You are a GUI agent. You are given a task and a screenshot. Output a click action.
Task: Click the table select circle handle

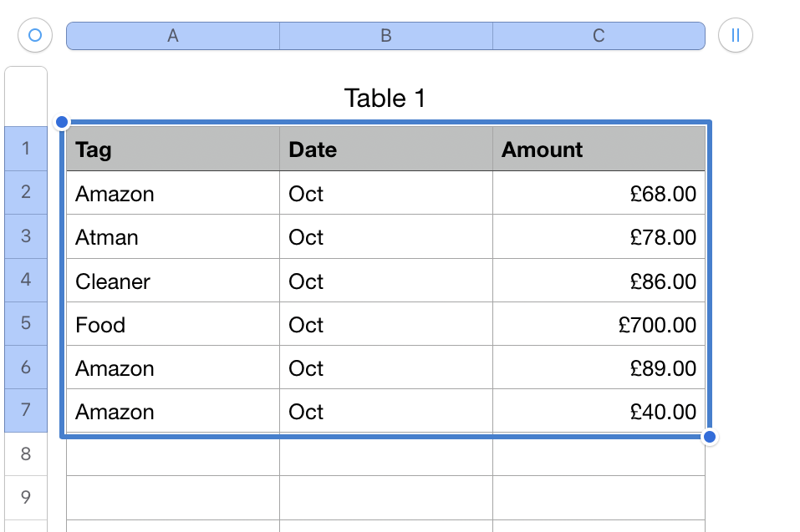(34, 36)
